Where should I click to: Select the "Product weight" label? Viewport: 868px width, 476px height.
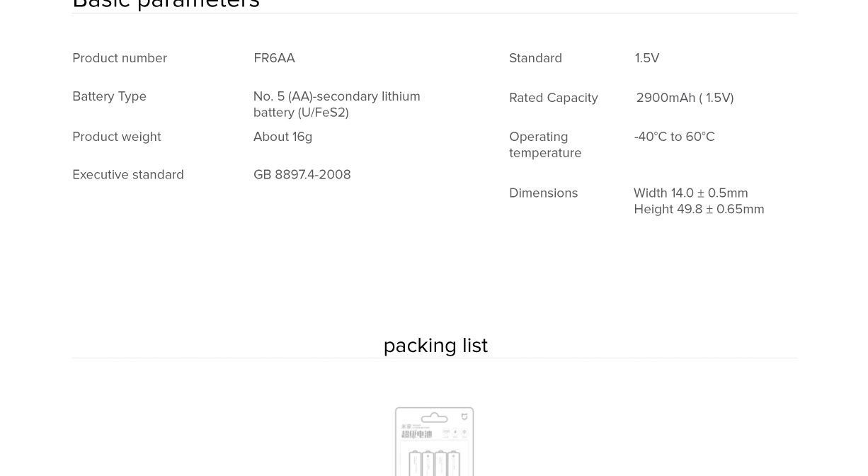point(116,137)
